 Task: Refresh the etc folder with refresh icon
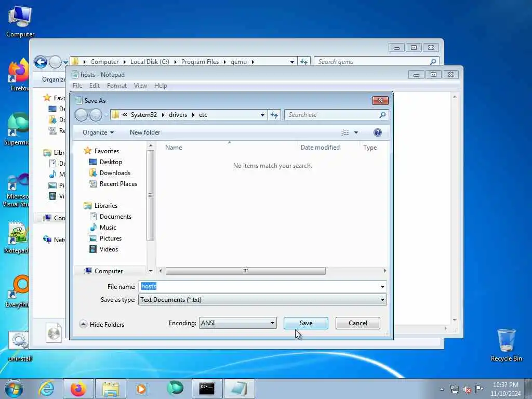click(274, 115)
